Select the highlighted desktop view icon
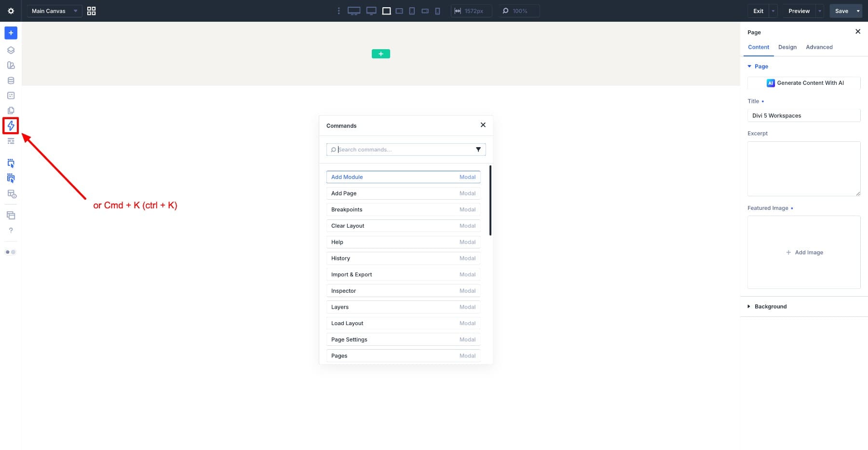The width and height of the screenshot is (868, 450). (386, 11)
